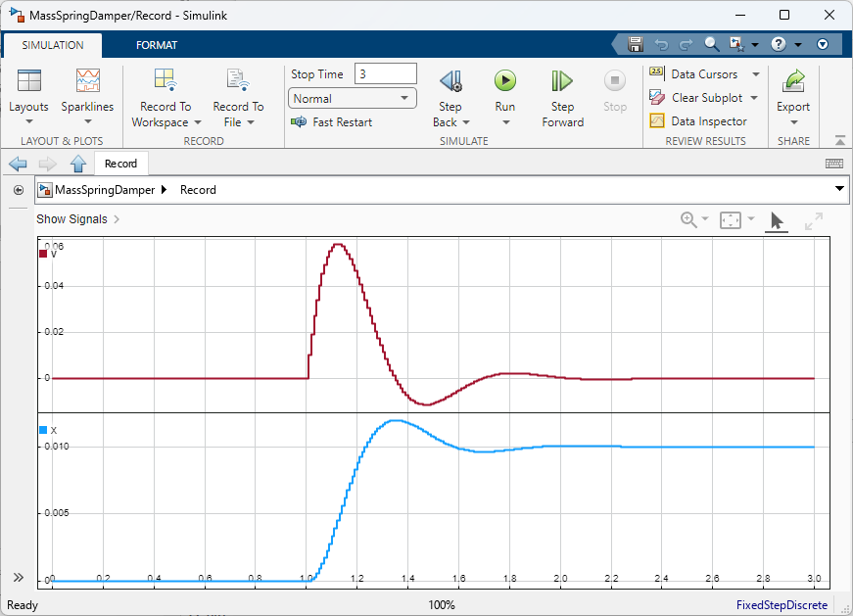853x616 pixels.
Task: Click the FixedStepDiscrete solver link
Action: click(782, 605)
